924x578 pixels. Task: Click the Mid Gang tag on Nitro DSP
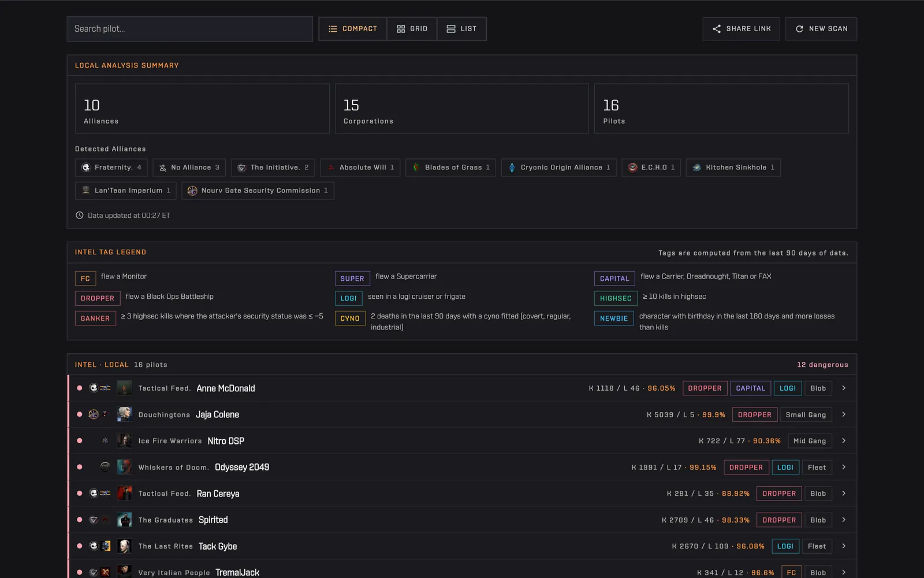(810, 441)
